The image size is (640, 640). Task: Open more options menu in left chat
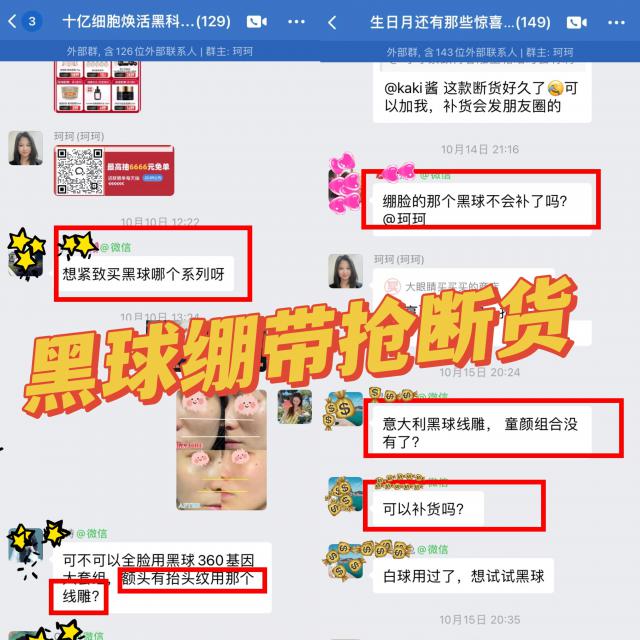[296, 22]
